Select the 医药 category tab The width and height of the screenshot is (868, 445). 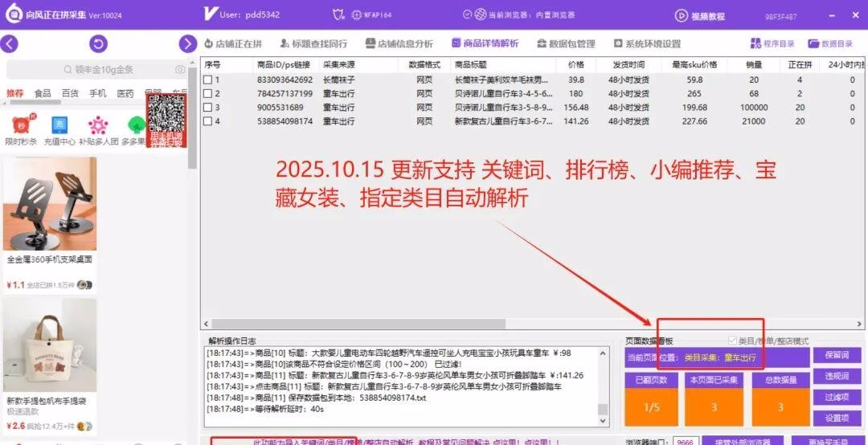(x=125, y=93)
